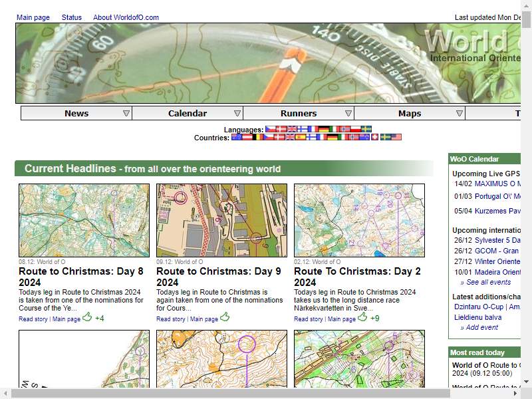
Task: Open the GCOM - Gran event link
Action: [497, 251]
